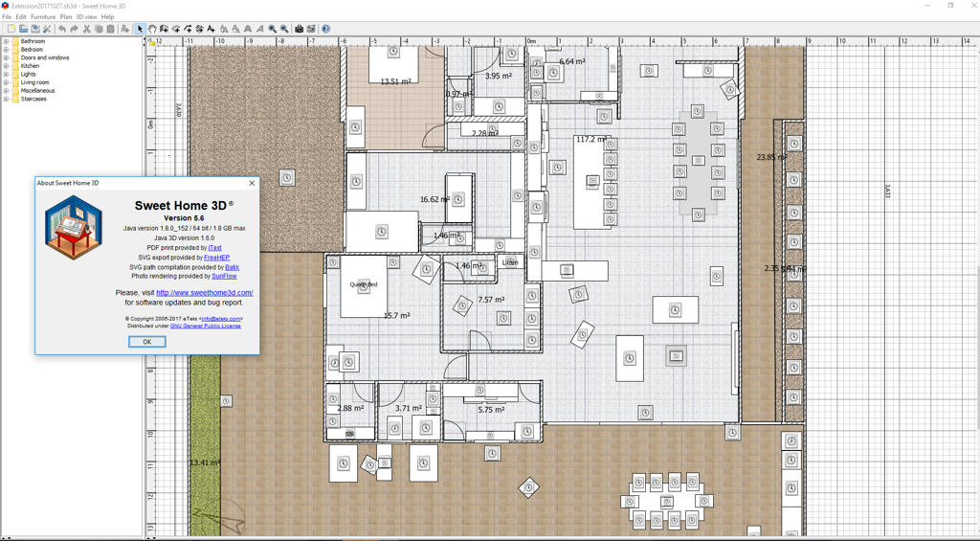Click the Add furniture to home icon
980x541 pixels.
click(x=125, y=29)
